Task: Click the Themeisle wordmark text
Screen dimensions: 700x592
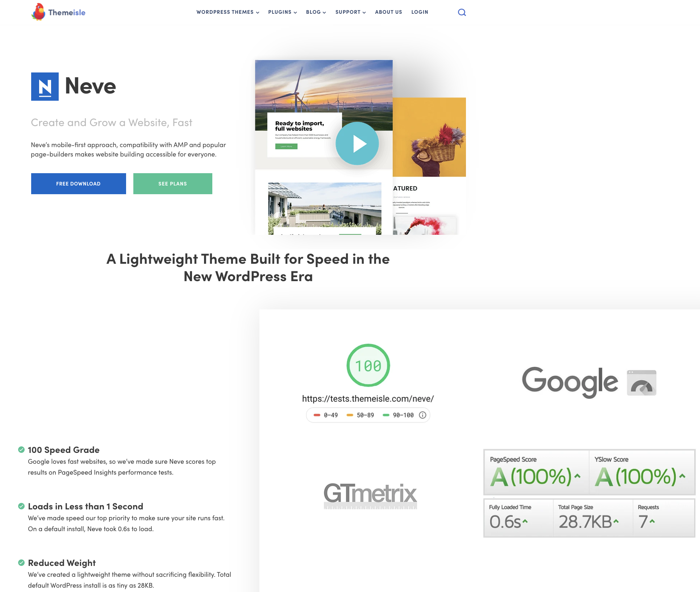Action: coord(67,13)
